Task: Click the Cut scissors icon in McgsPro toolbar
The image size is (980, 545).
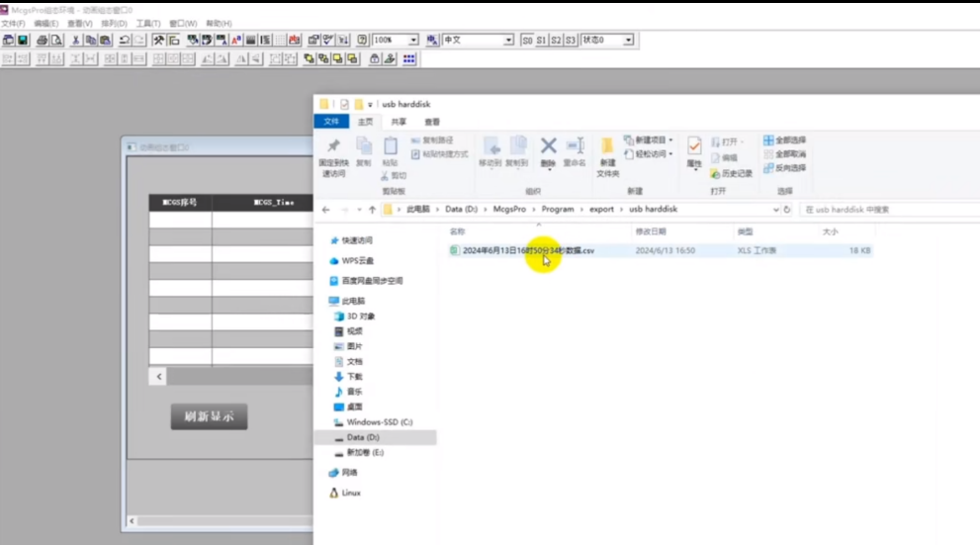Action: (76, 41)
